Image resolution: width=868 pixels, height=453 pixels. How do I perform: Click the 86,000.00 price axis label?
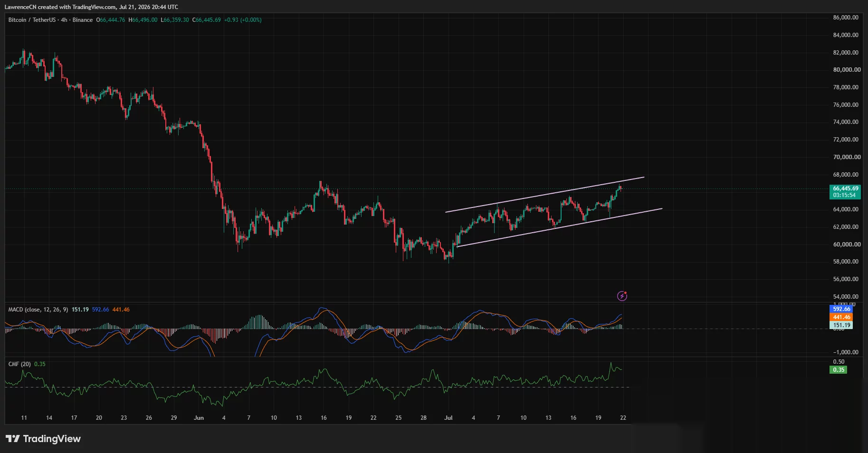coord(846,18)
